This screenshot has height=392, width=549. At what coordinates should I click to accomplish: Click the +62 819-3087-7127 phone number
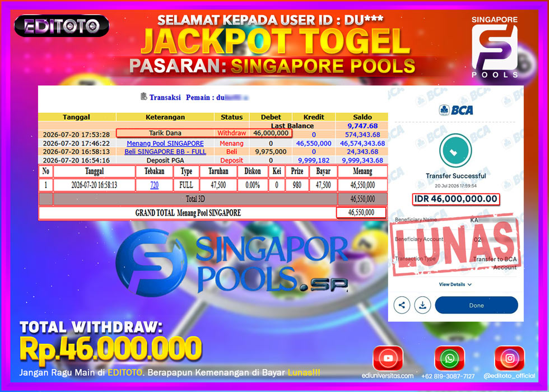[448, 376]
